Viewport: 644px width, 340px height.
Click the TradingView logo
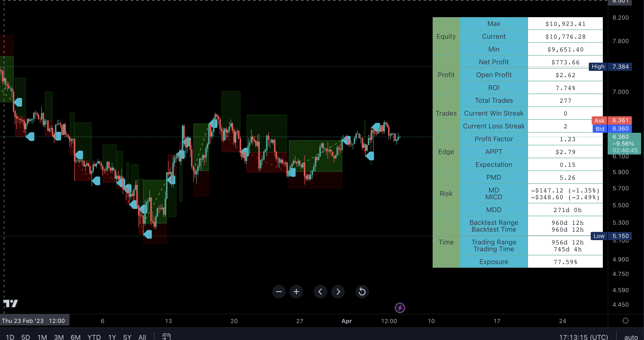coord(11,303)
